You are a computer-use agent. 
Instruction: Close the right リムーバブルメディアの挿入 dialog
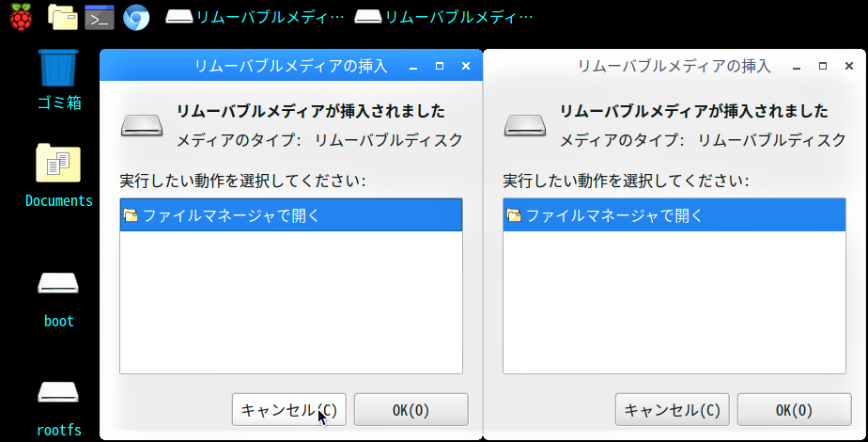[x=848, y=67]
